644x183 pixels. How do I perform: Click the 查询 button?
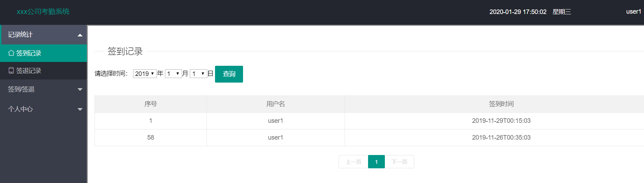pos(229,74)
